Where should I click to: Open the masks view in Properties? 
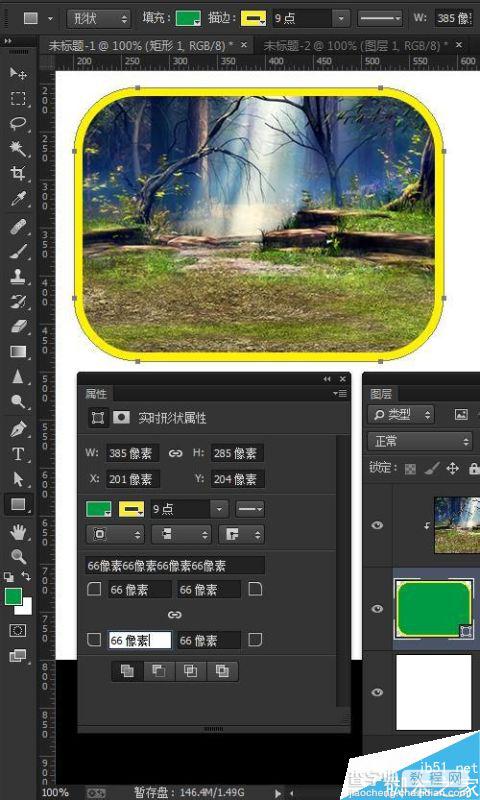point(121,418)
